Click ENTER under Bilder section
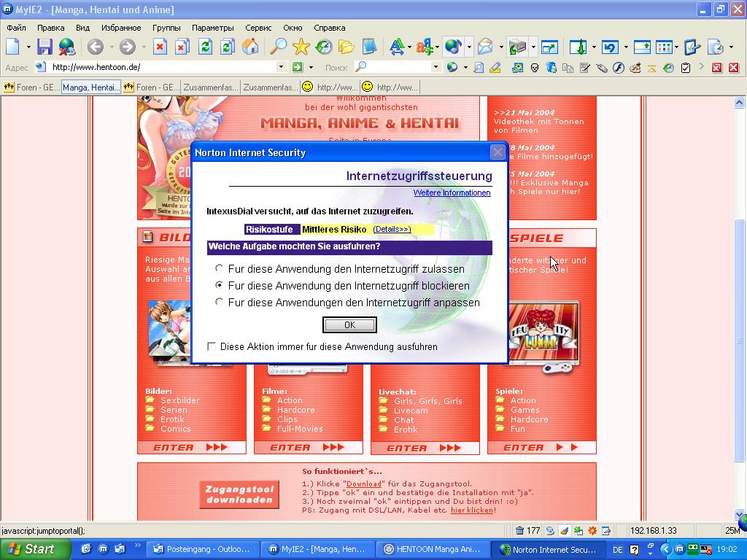This screenshot has height=560, width=747. [x=192, y=447]
